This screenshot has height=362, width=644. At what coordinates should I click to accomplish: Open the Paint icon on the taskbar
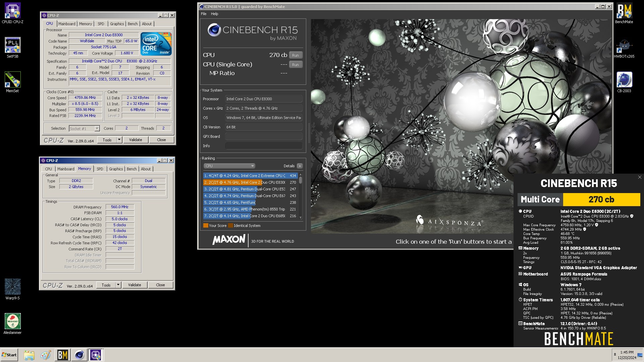46,355
